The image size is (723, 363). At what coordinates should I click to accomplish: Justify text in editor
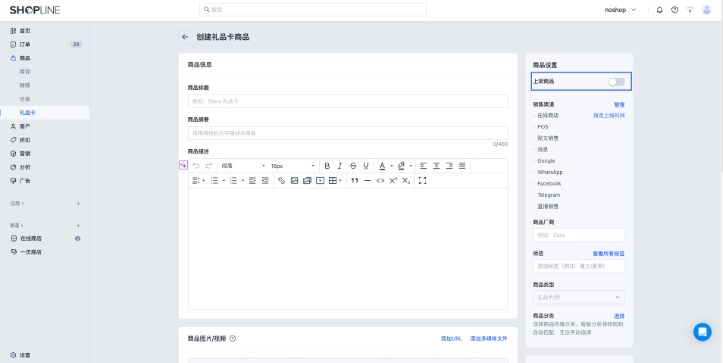(x=462, y=166)
